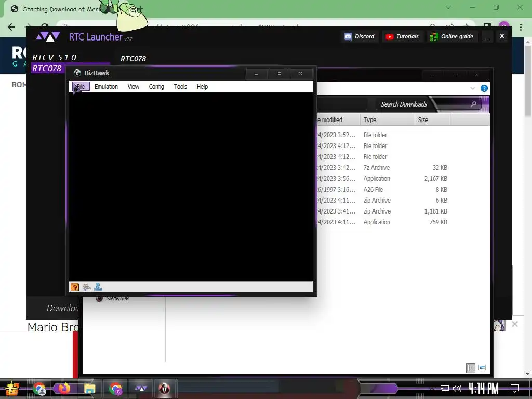
Task: Open the Config menu in BizHawk
Action: [x=156, y=87]
